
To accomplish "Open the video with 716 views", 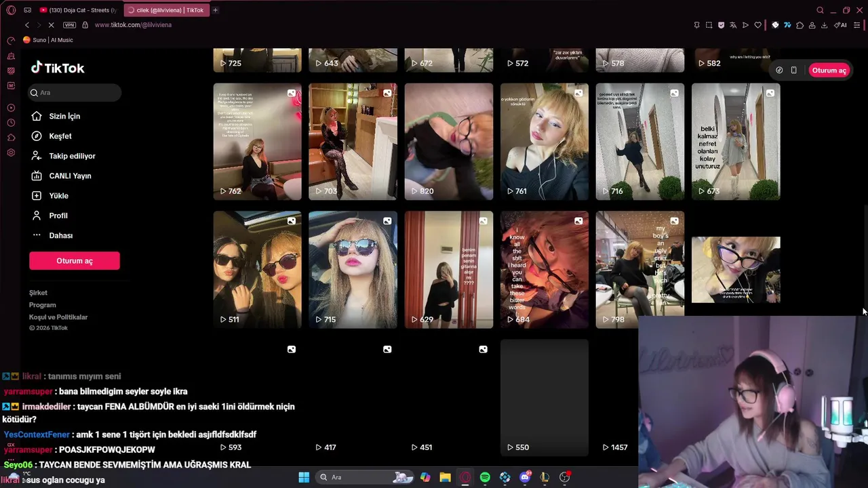I will click(x=640, y=142).
